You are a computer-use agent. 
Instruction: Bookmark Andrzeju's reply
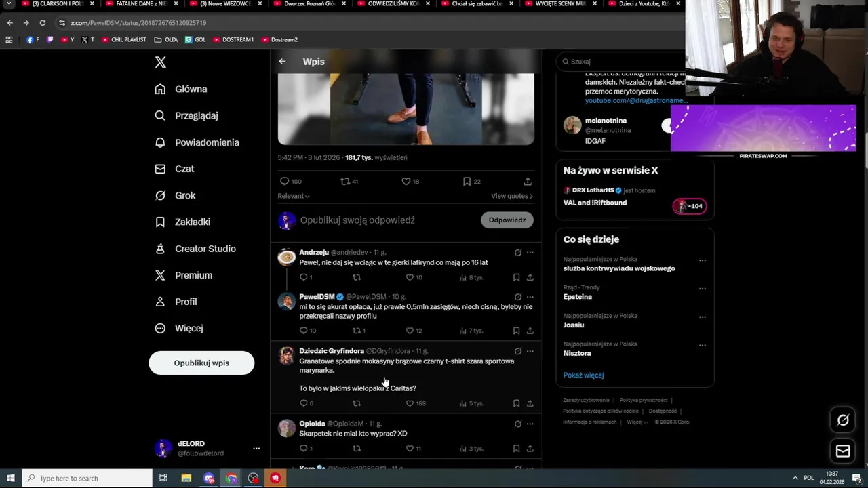tap(516, 277)
